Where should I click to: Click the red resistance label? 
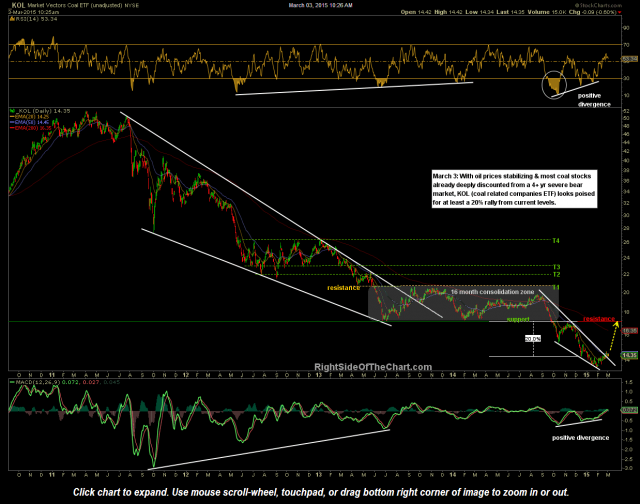[596, 318]
